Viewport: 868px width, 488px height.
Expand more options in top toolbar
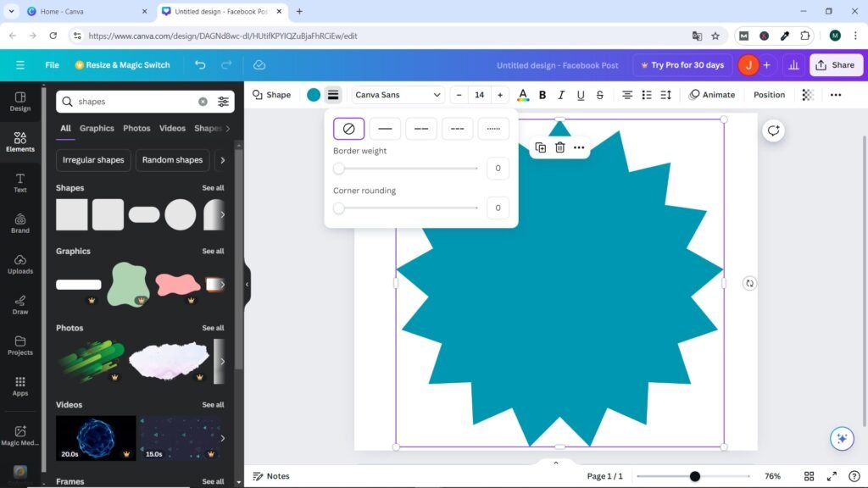[x=835, y=95]
